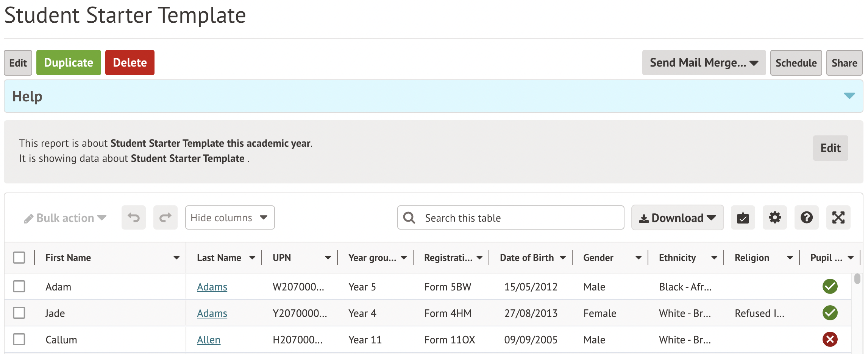Click the undo arrow icon

point(133,217)
